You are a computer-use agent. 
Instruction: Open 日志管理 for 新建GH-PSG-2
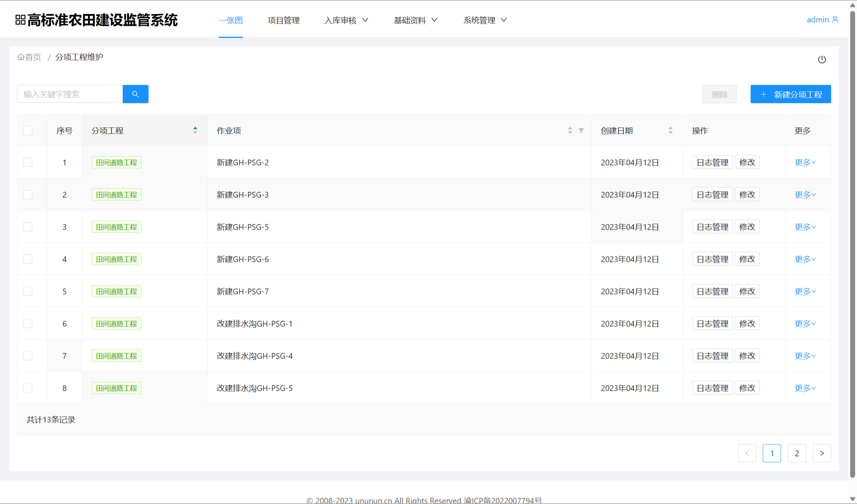pyautogui.click(x=712, y=162)
